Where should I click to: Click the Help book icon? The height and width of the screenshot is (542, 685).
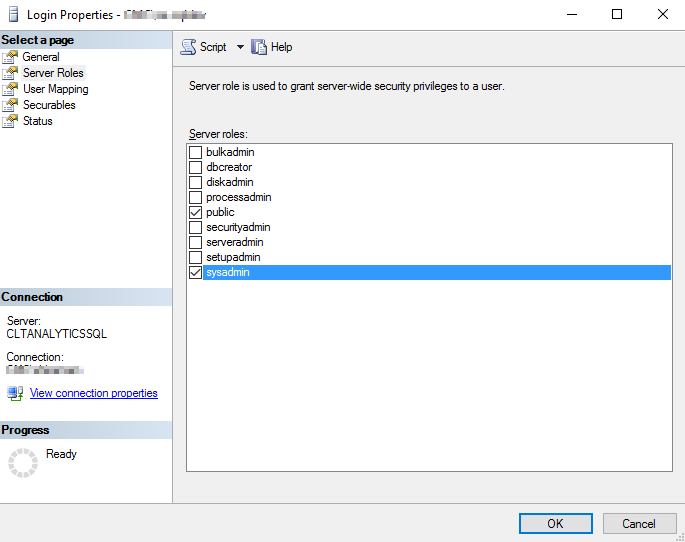pos(259,47)
